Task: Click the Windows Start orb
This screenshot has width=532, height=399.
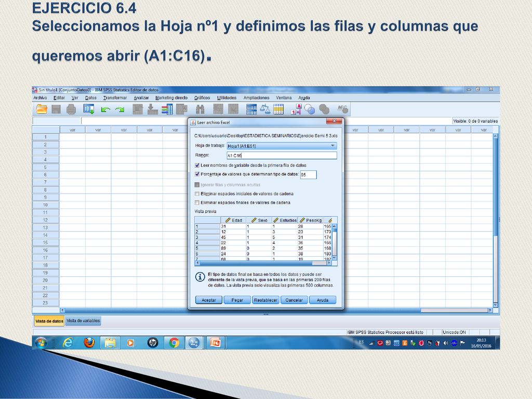Action: click(41, 343)
